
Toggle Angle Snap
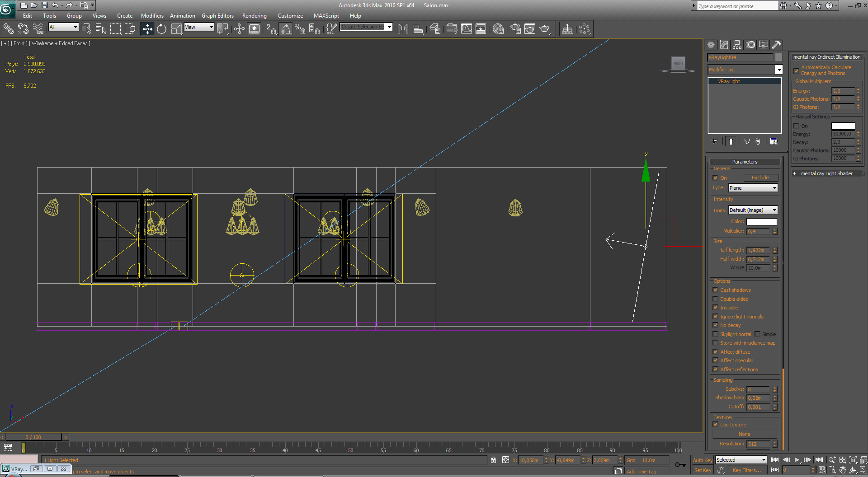tap(286, 29)
